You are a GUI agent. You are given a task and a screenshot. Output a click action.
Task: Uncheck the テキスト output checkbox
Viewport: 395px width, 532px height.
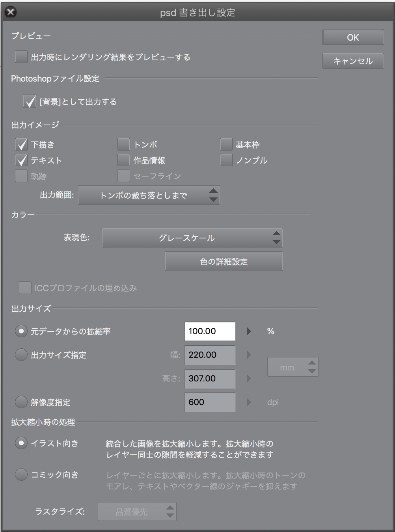pyautogui.click(x=21, y=160)
